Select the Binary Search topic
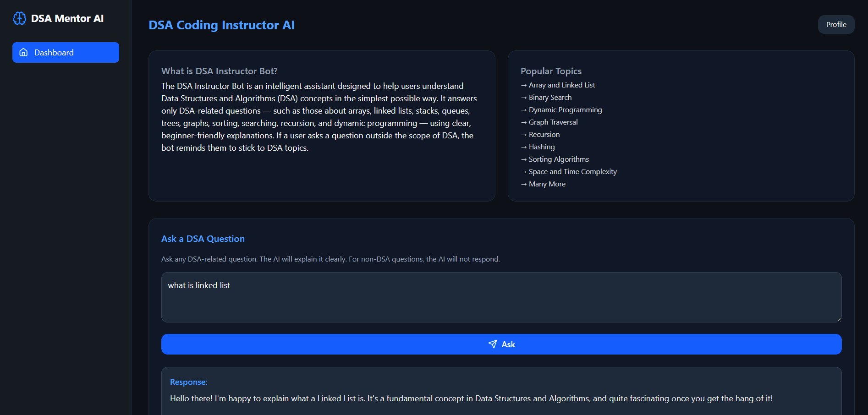 point(550,98)
